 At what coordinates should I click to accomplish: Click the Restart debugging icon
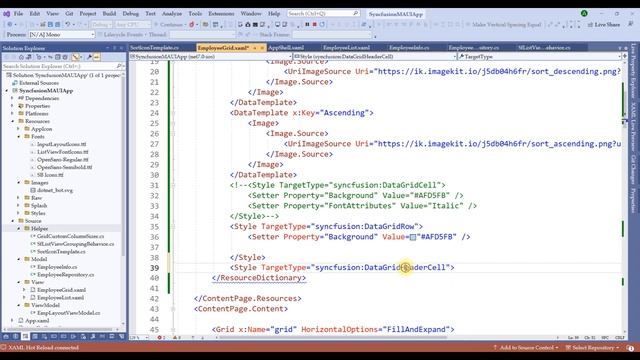pos(322,24)
